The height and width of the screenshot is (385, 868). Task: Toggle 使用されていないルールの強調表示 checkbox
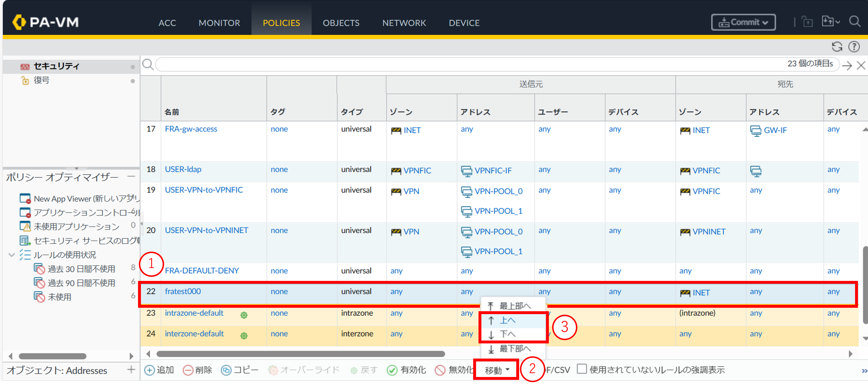(x=582, y=369)
